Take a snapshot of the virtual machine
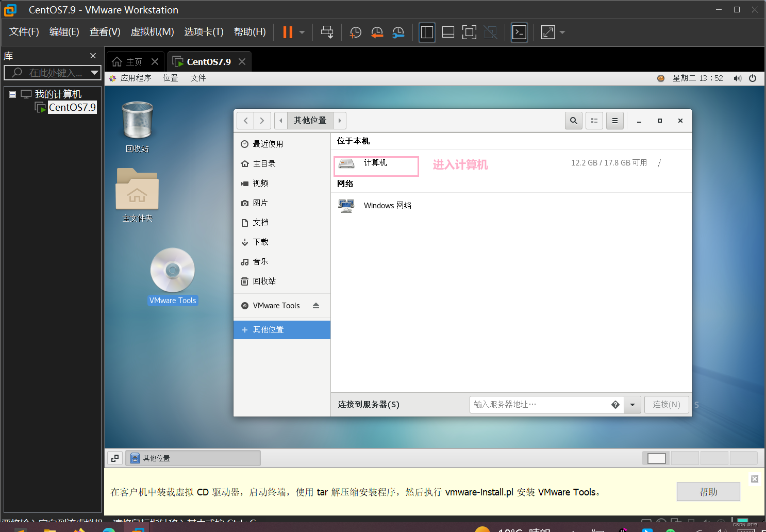This screenshot has height=532, width=766. [355, 32]
